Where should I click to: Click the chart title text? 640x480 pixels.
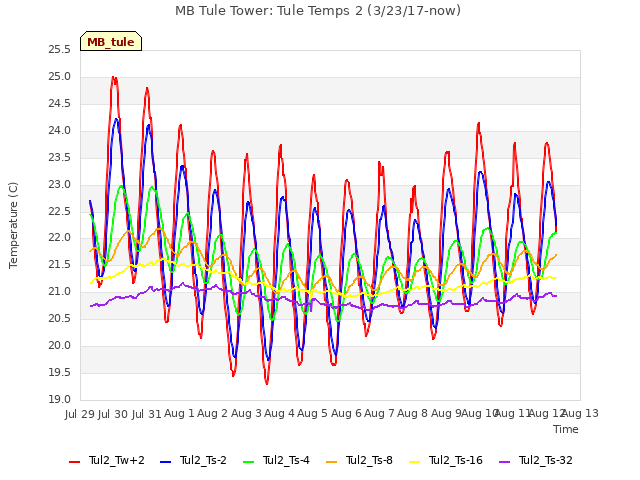(318, 11)
